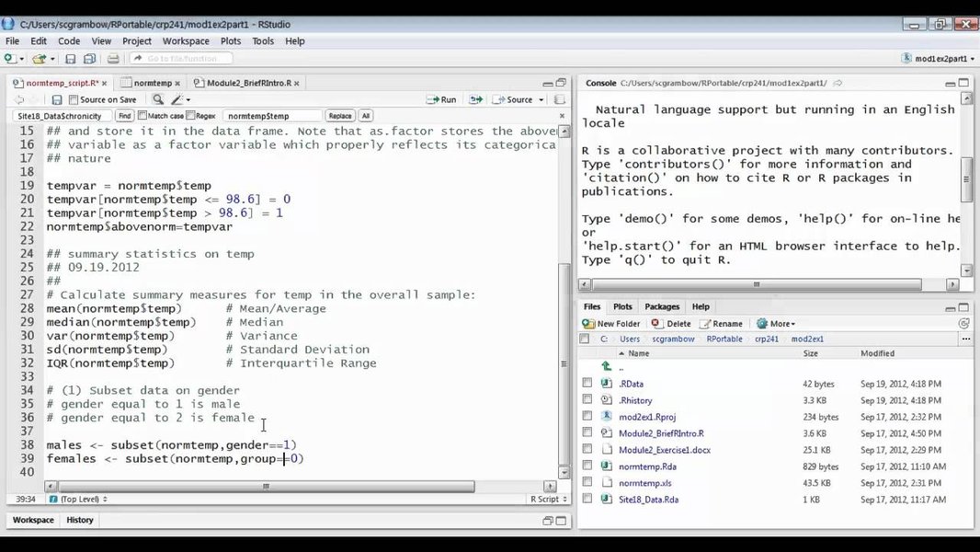This screenshot has width=980, height=552.
Task: Click the console horizontal scrollbar thumb
Action: point(757,284)
